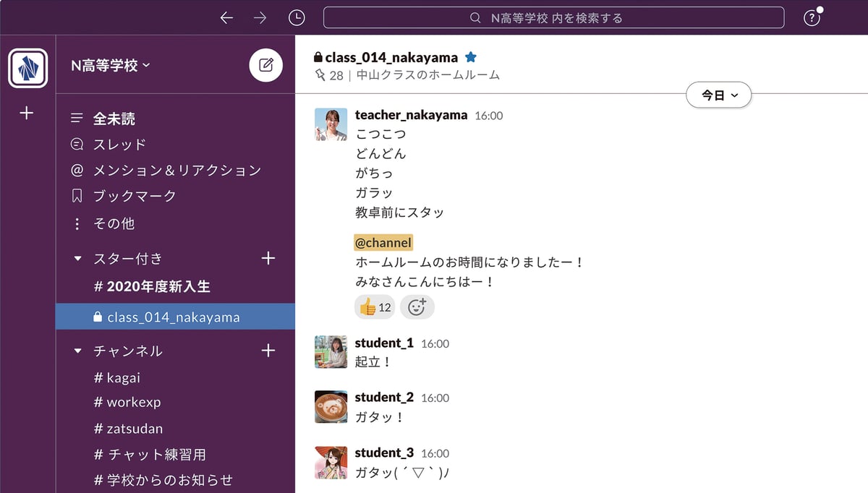
Task: Click the N高等学校 workspace logo icon
Action: [27, 69]
